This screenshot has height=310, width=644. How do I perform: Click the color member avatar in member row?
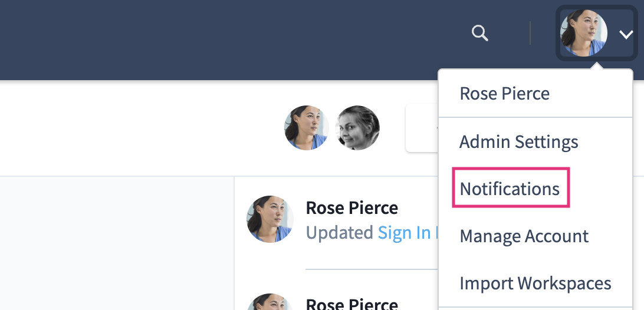tap(306, 128)
